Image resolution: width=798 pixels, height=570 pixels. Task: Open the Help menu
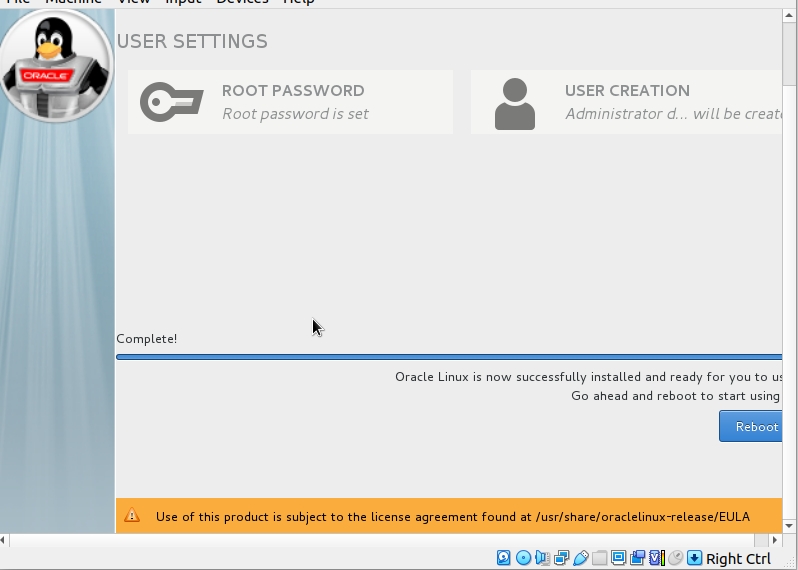[x=299, y=2]
